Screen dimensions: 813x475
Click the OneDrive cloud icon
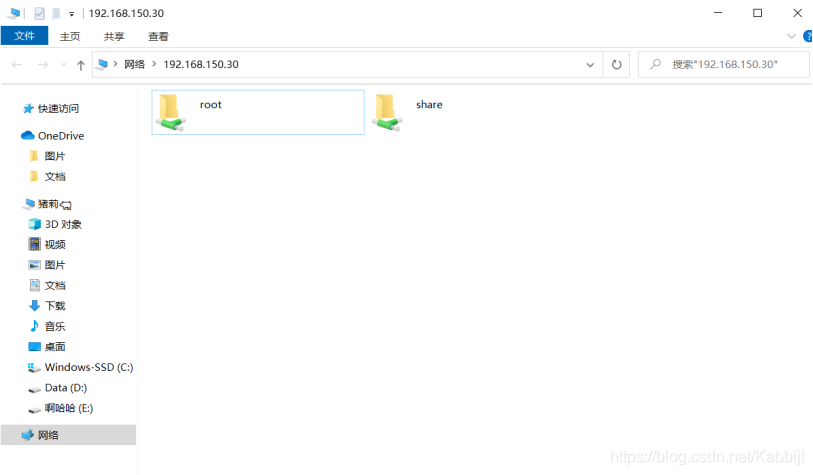27,135
